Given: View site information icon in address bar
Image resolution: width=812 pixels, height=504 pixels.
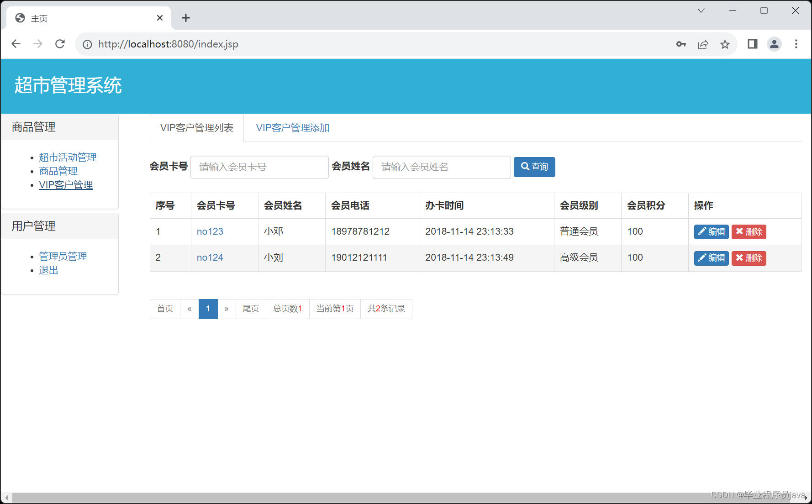Looking at the screenshot, I should pyautogui.click(x=87, y=44).
